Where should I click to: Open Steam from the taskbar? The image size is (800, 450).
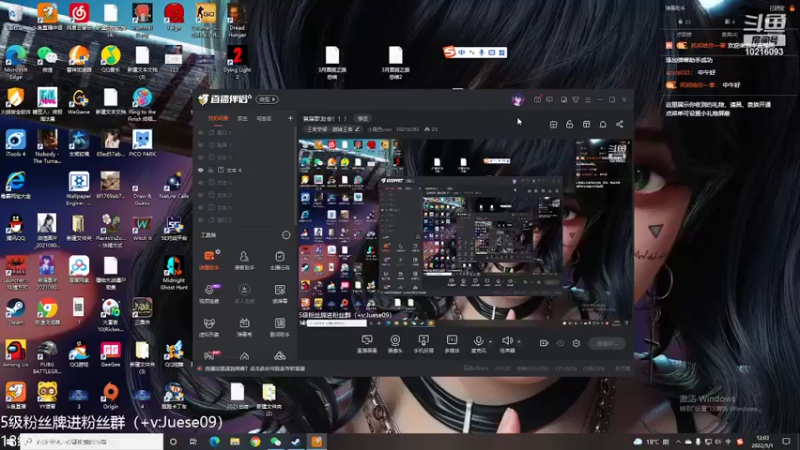[296, 442]
